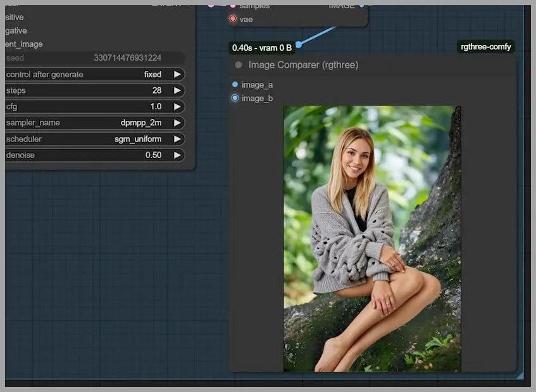The width and height of the screenshot is (536, 392).
Task: Collapse the Image Comparer node using its title dot
Action: tap(239, 65)
